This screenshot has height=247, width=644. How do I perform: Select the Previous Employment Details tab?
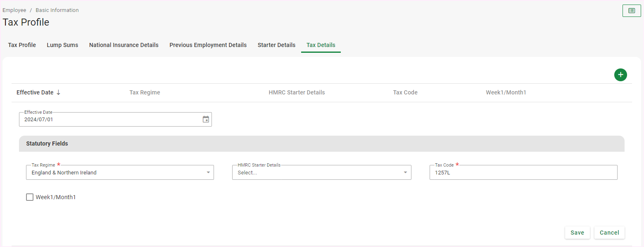coord(208,45)
